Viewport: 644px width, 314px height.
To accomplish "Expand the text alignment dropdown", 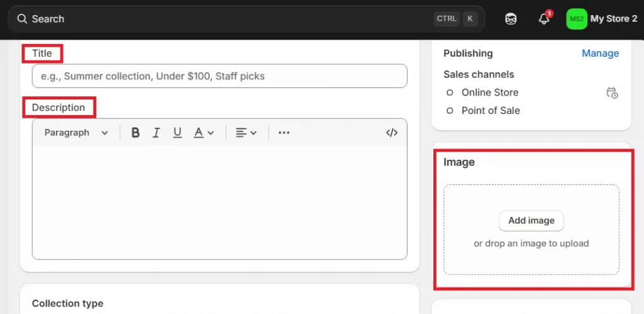I will coord(246,133).
